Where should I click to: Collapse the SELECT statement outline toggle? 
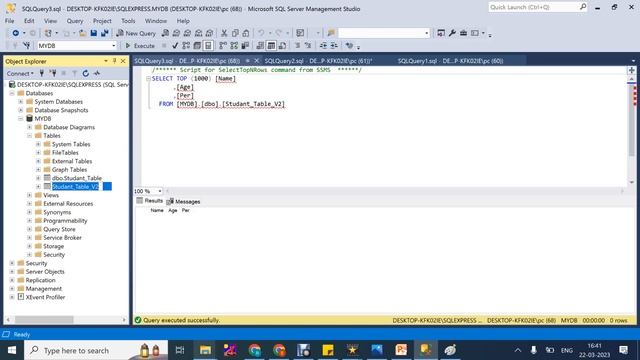(x=148, y=78)
